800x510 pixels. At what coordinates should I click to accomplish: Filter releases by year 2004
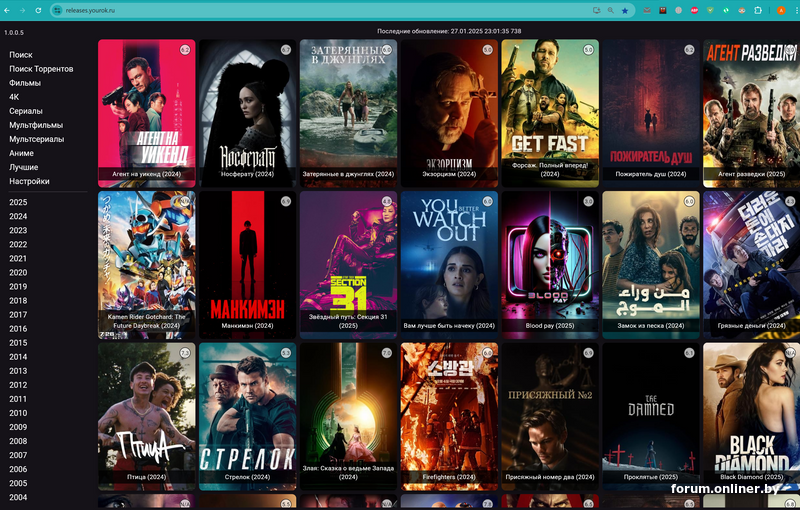click(18, 497)
